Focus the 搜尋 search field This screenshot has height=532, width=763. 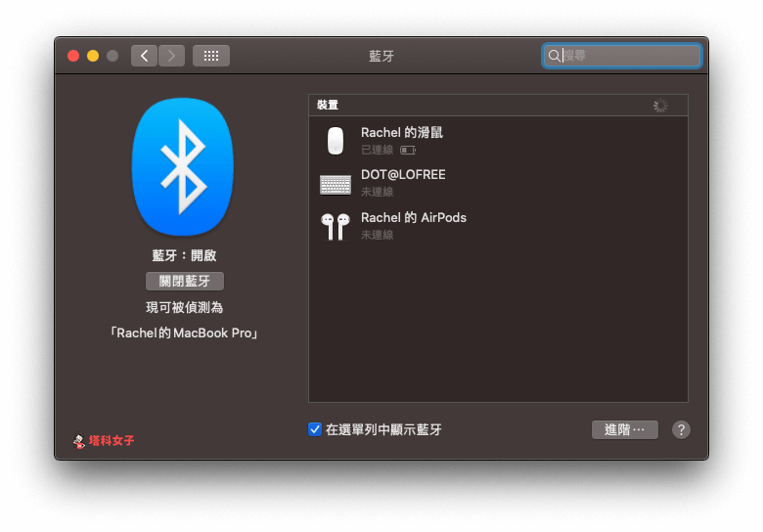[x=621, y=56]
